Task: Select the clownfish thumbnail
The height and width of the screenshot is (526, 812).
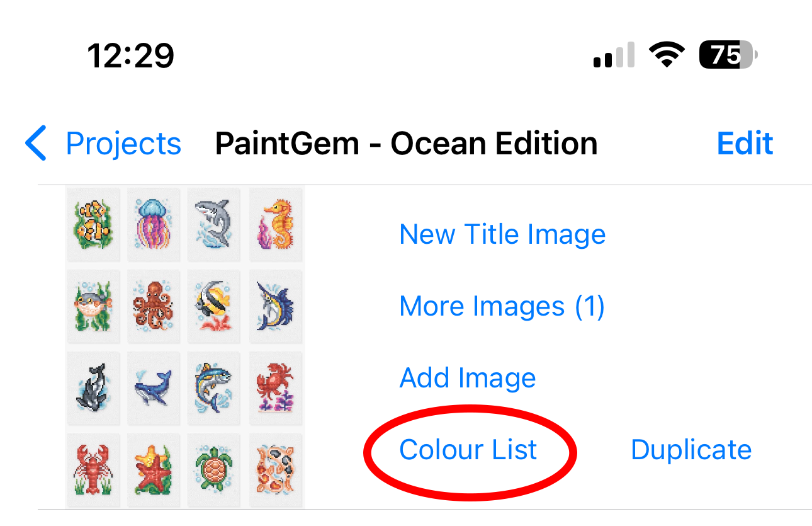Action: [x=93, y=224]
